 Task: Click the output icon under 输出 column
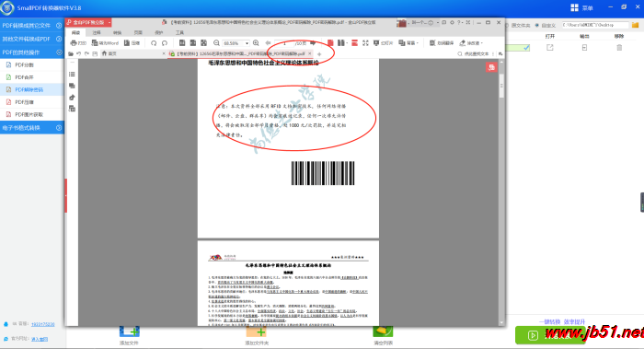(x=584, y=48)
